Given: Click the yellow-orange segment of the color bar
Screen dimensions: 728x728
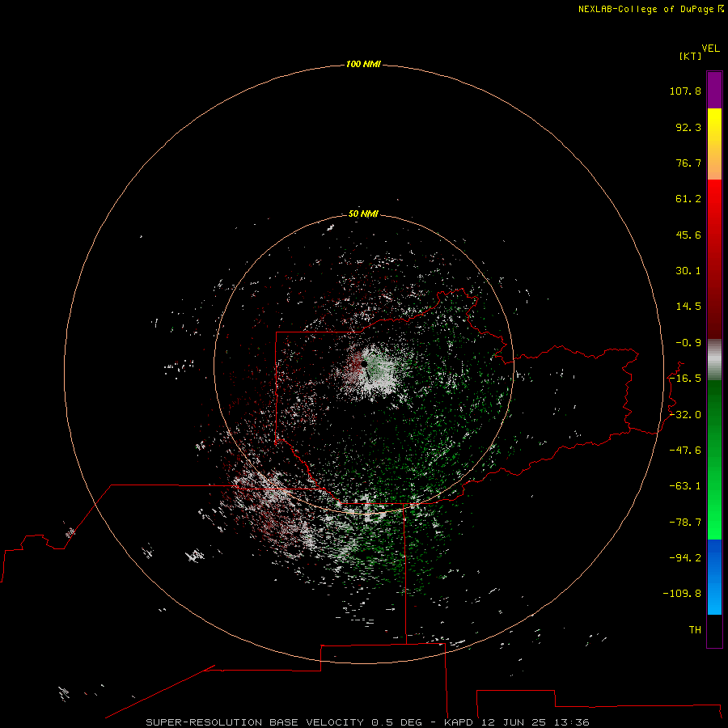Looking at the screenshot, I should 714,144.
